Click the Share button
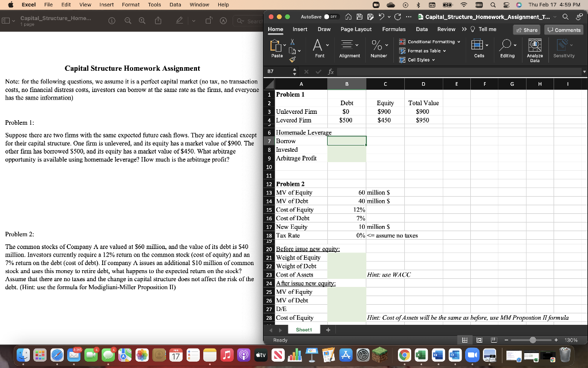Image resolution: width=588 pixels, height=368 pixels. (x=526, y=29)
